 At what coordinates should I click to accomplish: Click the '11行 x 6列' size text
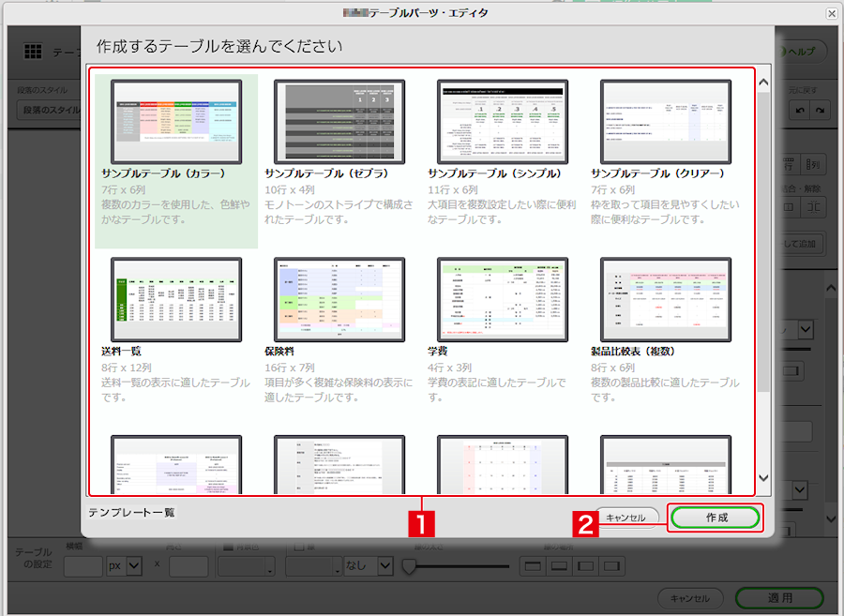click(x=453, y=190)
